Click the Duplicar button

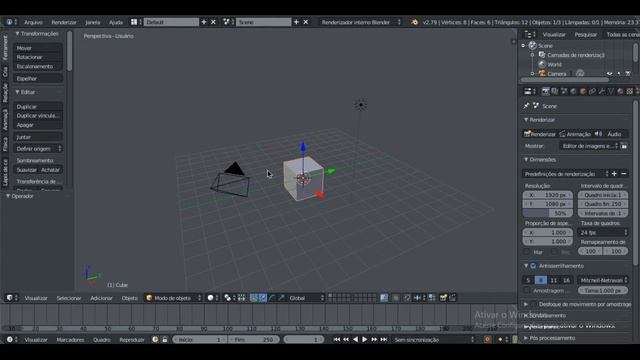[x=38, y=107]
